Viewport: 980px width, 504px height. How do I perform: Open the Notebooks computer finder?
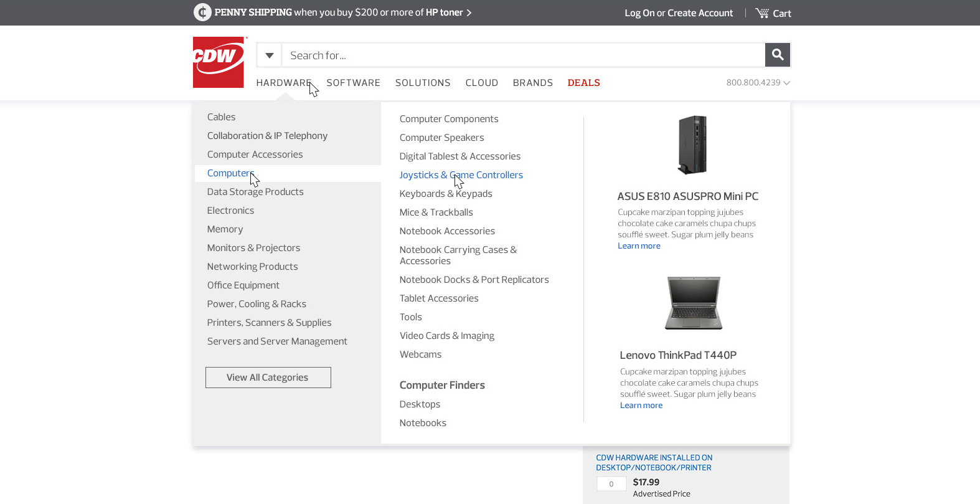pos(423,423)
